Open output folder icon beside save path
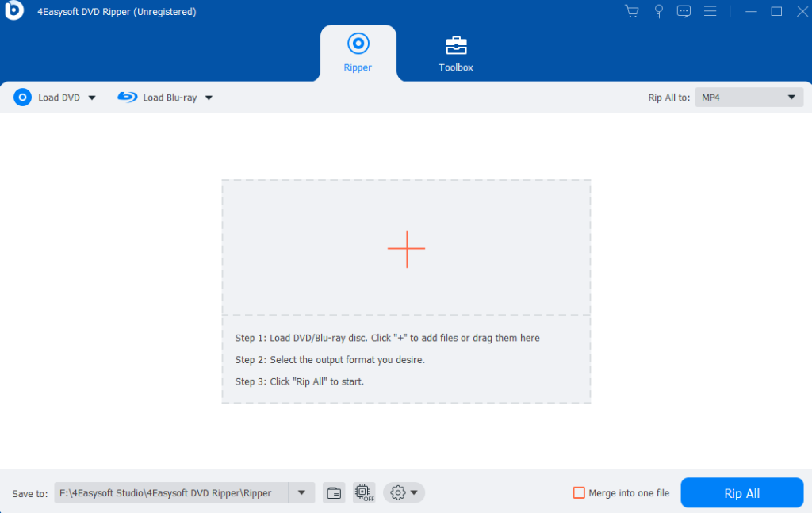The height and width of the screenshot is (513, 812). [x=334, y=493]
